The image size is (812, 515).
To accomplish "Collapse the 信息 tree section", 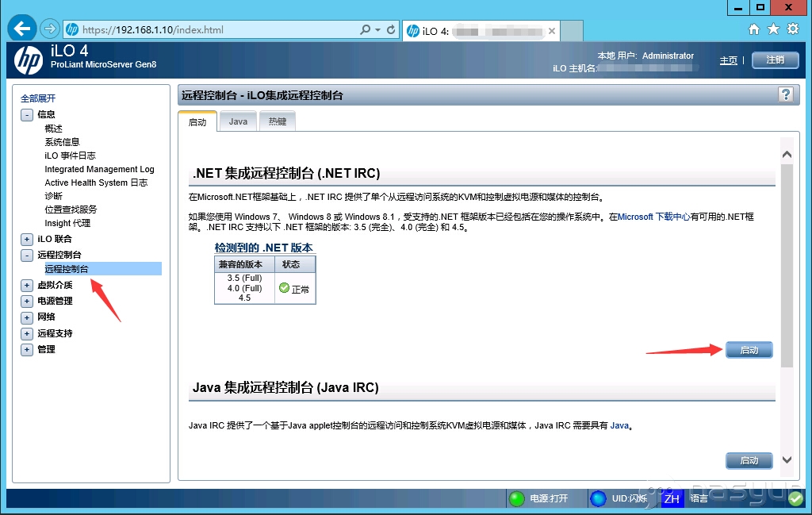I will click(27, 114).
